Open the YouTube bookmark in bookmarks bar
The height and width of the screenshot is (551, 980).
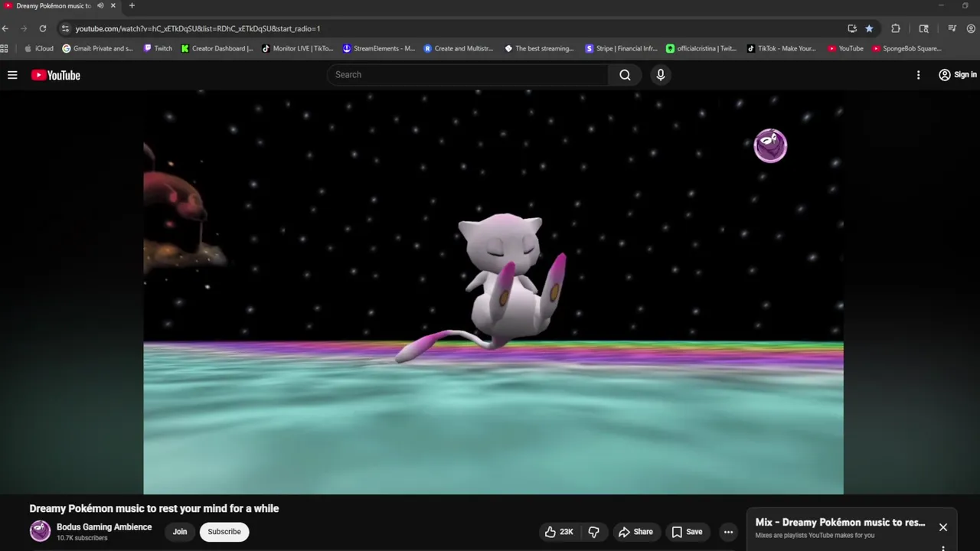pos(845,48)
